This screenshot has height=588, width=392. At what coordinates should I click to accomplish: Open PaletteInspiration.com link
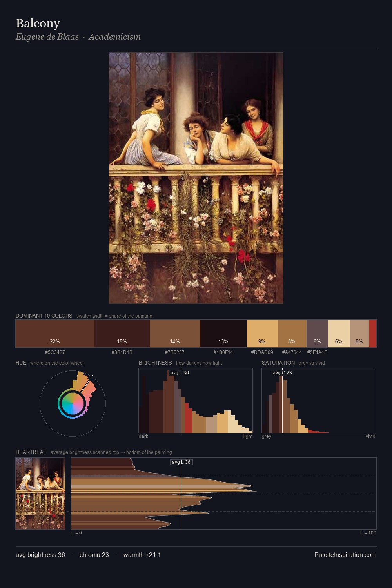(345, 555)
